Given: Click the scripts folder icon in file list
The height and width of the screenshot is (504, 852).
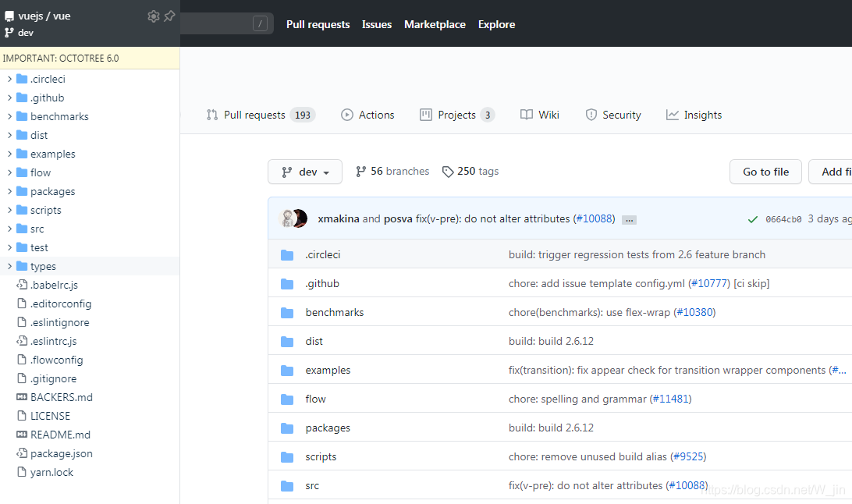Looking at the screenshot, I should pos(287,457).
